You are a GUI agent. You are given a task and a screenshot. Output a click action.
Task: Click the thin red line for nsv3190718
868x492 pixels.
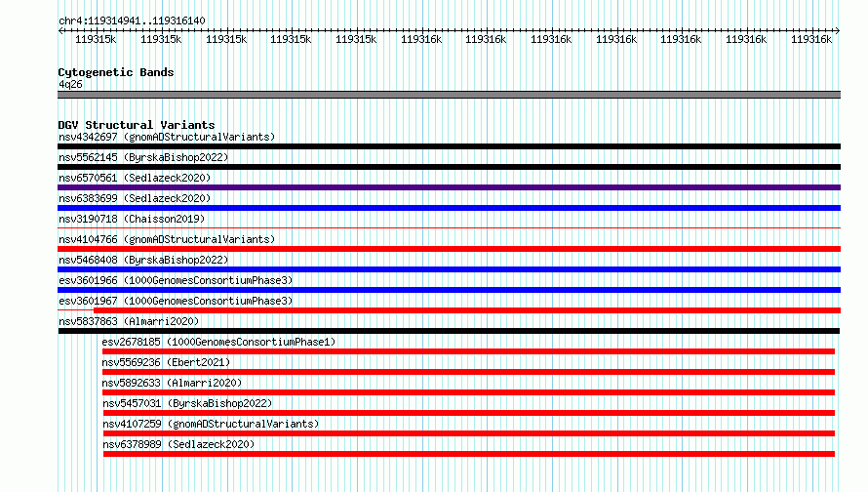449,227
